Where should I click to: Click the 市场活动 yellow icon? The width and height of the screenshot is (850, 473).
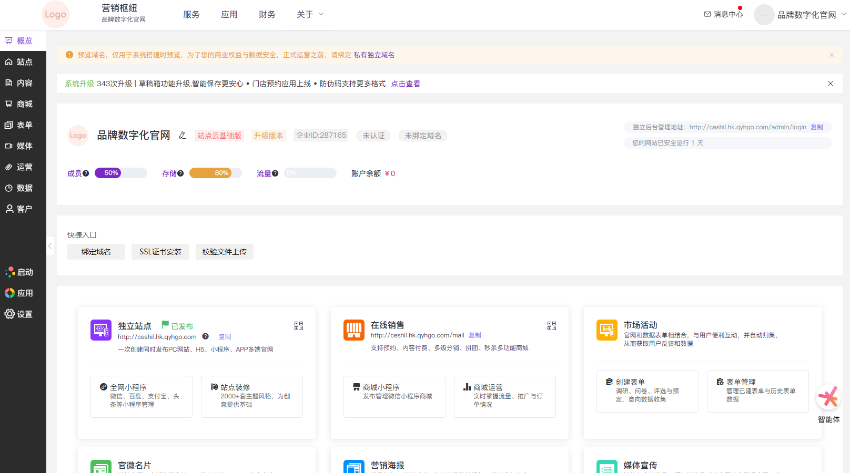click(606, 329)
